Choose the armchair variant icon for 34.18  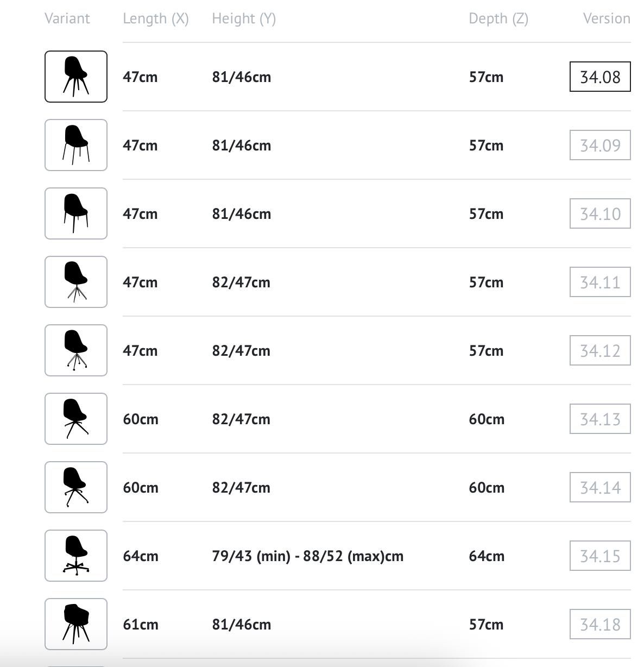(76, 624)
